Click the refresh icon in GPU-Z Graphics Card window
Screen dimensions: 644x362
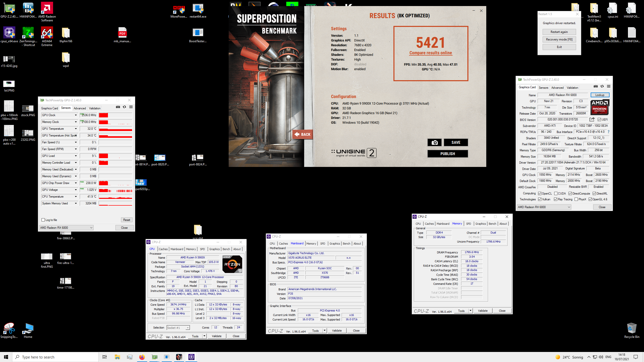pyautogui.click(x=602, y=86)
